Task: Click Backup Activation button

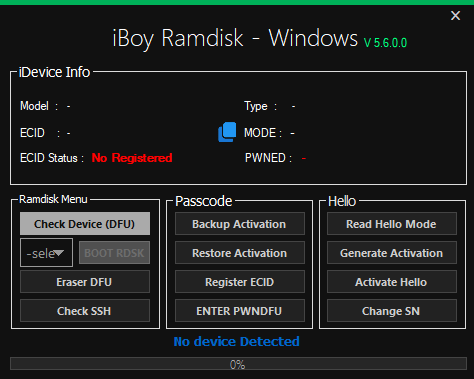Action: tap(240, 224)
